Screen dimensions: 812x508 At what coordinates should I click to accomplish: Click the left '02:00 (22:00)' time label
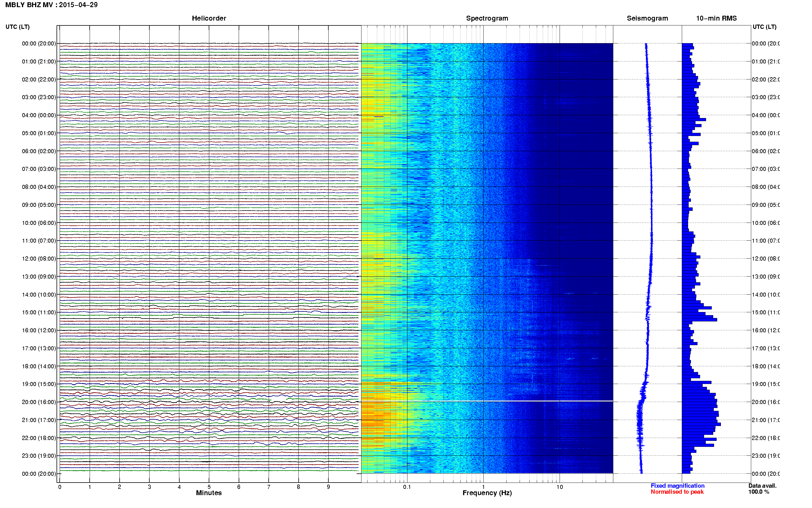pyautogui.click(x=39, y=79)
